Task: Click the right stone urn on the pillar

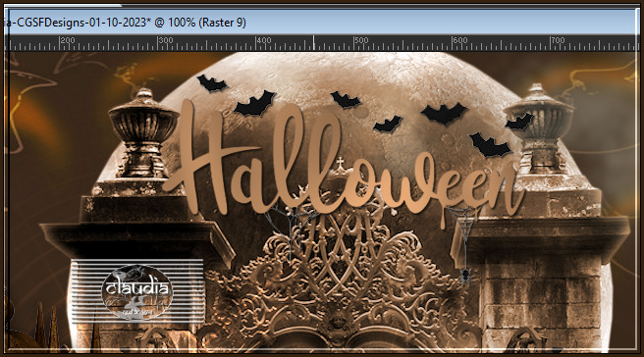Action: tap(538, 128)
